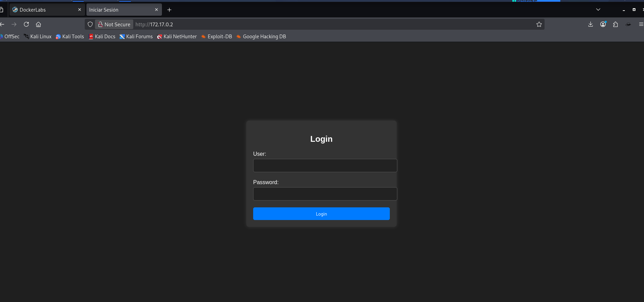This screenshot has width=644, height=302.
Task: Open the Firefox View icon
Action: (1, 10)
